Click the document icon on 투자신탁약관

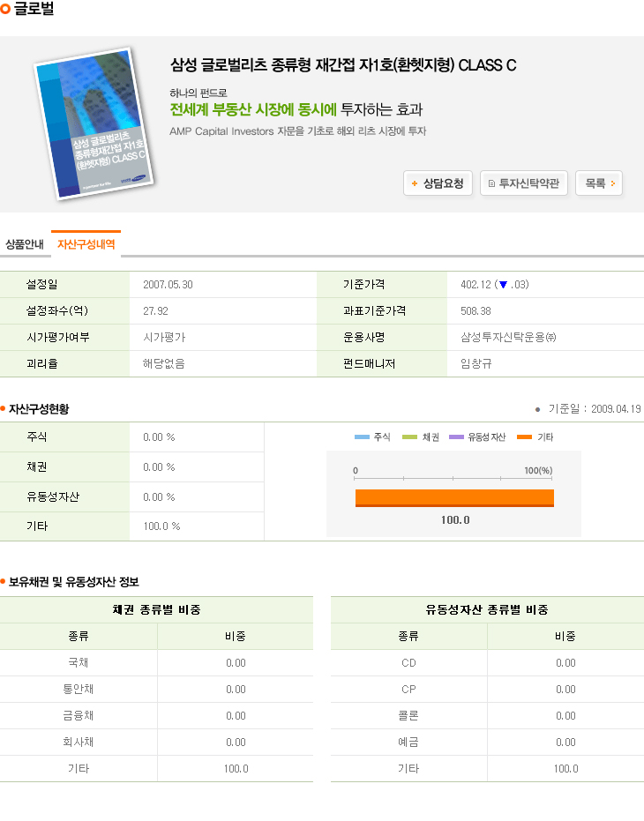(492, 184)
